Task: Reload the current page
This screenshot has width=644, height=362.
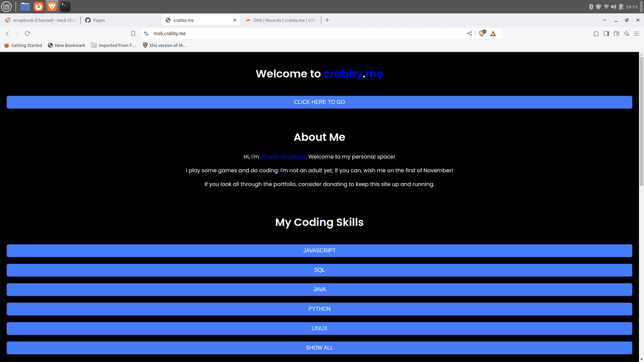Action: [x=27, y=34]
